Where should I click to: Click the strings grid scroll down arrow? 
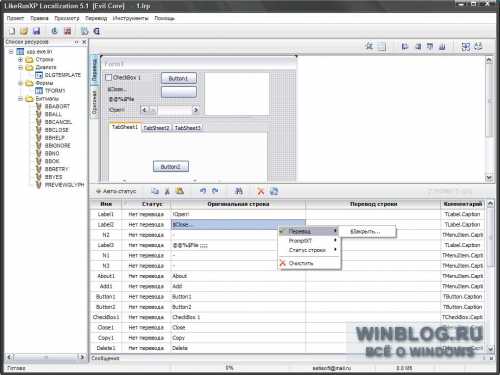[490, 349]
